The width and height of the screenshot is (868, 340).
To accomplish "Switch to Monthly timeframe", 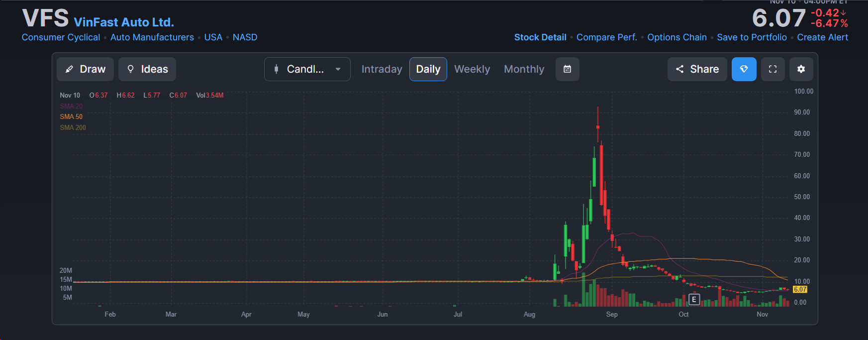I will click(524, 69).
